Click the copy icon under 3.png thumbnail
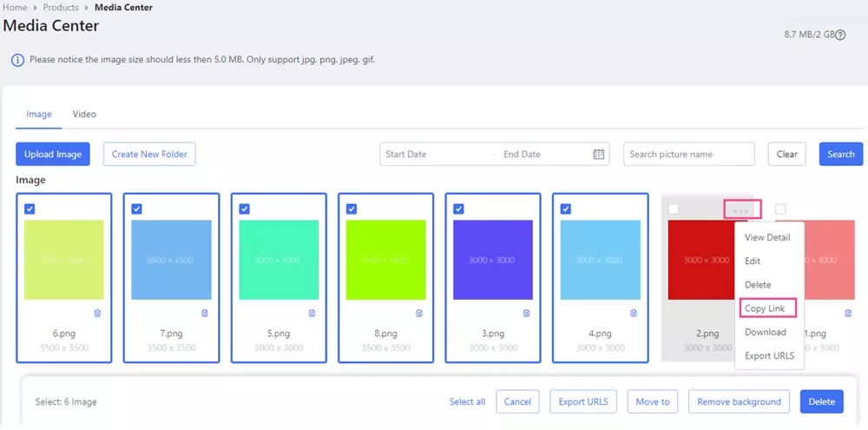This screenshot has height=430, width=868. click(x=527, y=314)
